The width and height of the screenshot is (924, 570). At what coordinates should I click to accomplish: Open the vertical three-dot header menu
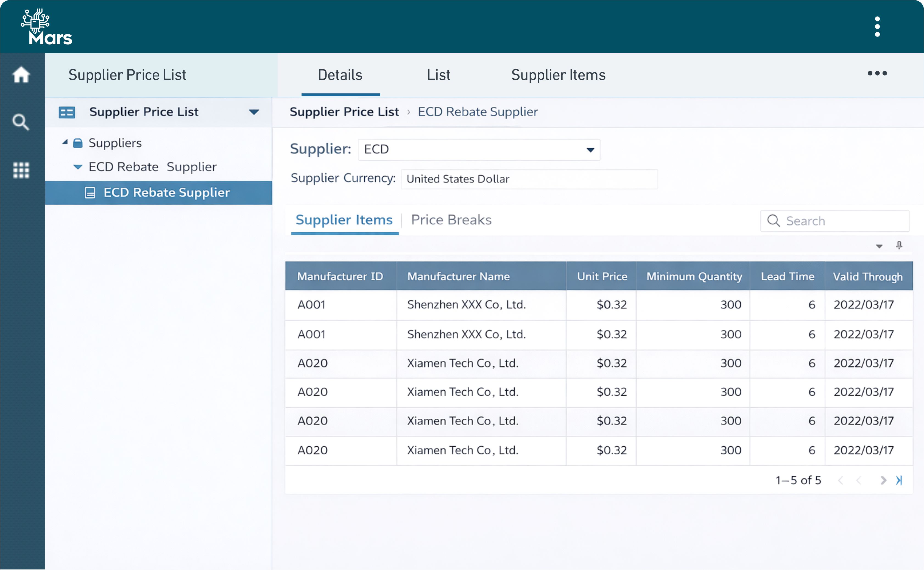tap(877, 27)
